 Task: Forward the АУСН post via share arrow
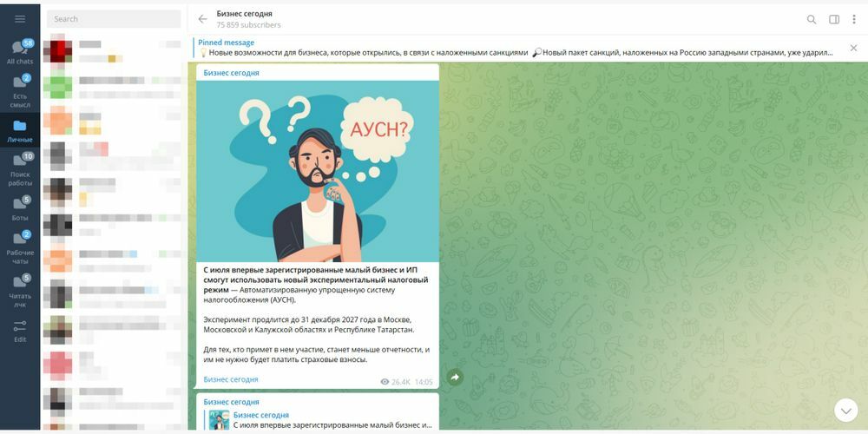pos(455,377)
